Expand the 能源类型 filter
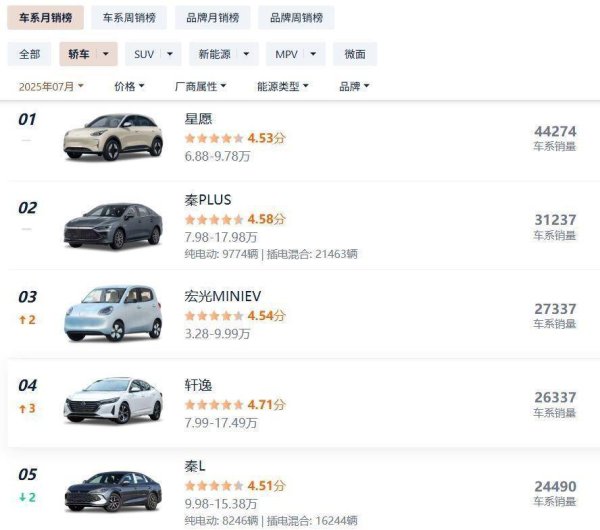 284,87
